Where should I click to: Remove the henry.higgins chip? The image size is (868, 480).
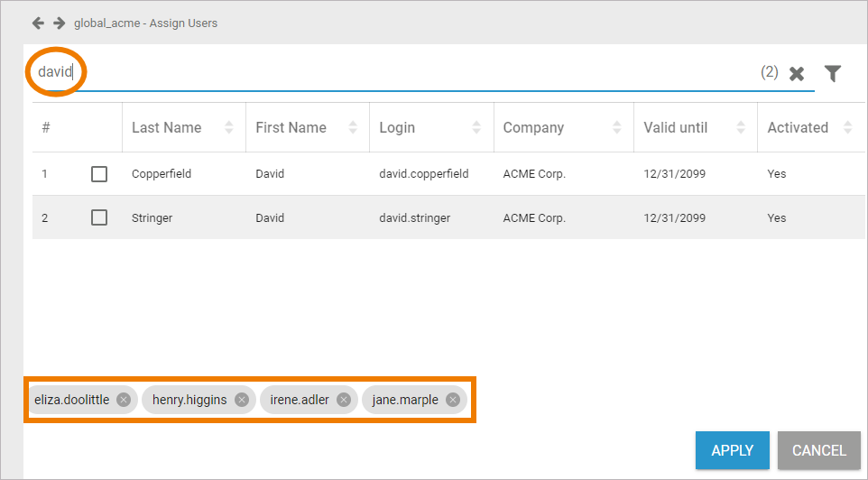pos(242,400)
